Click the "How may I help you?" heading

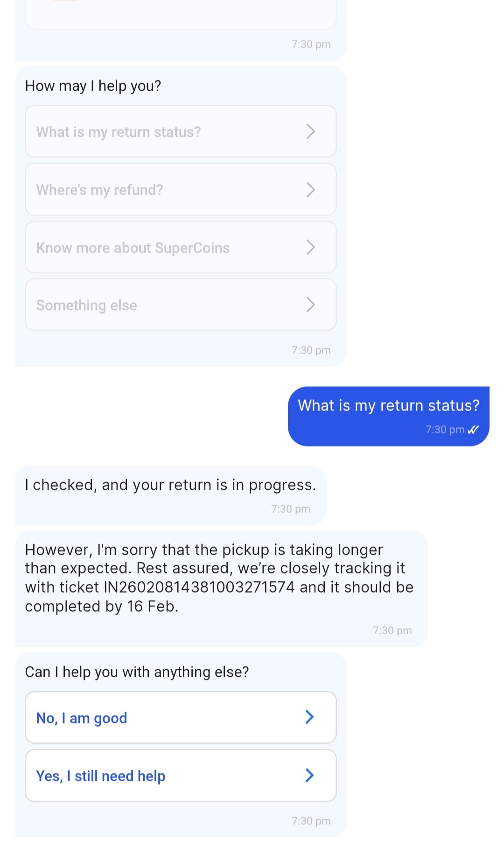(93, 86)
